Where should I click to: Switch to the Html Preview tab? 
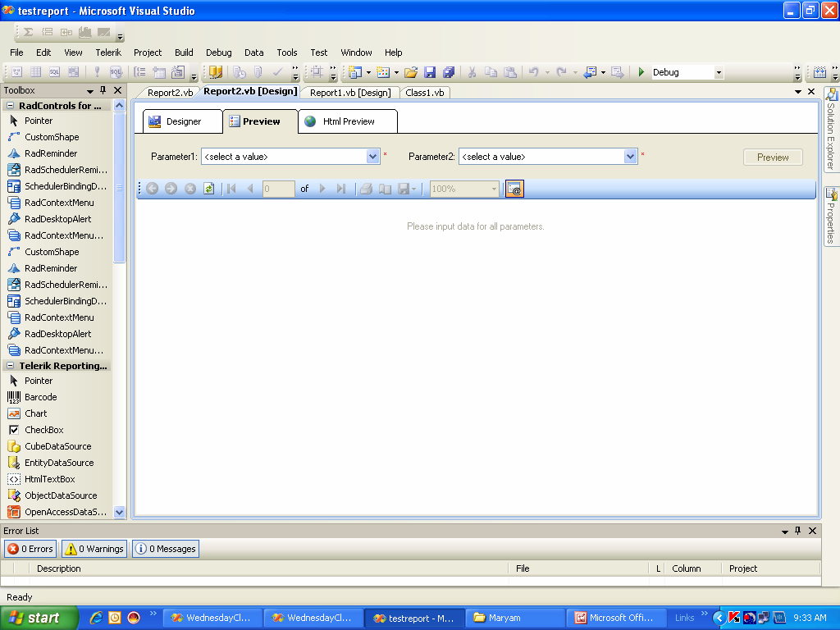coord(348,121)
